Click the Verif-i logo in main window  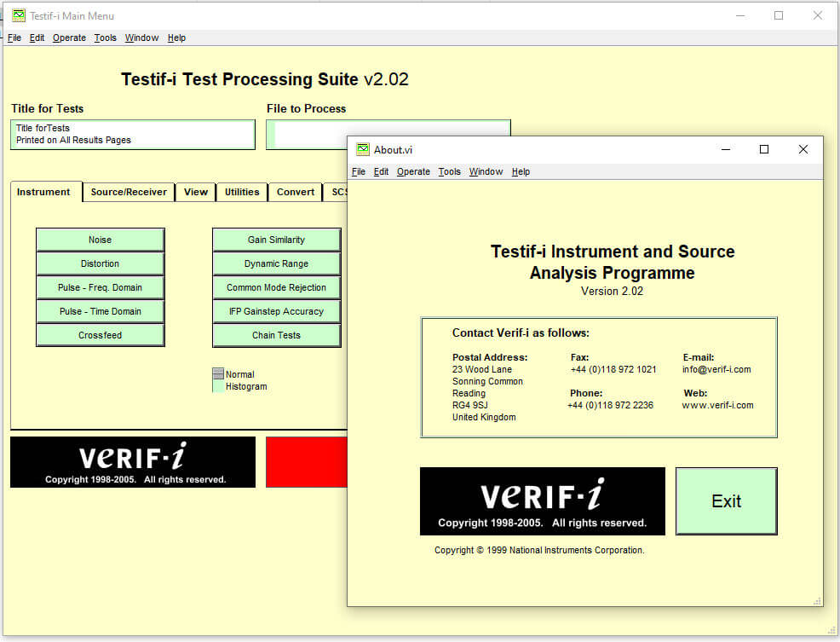[132, 462]
